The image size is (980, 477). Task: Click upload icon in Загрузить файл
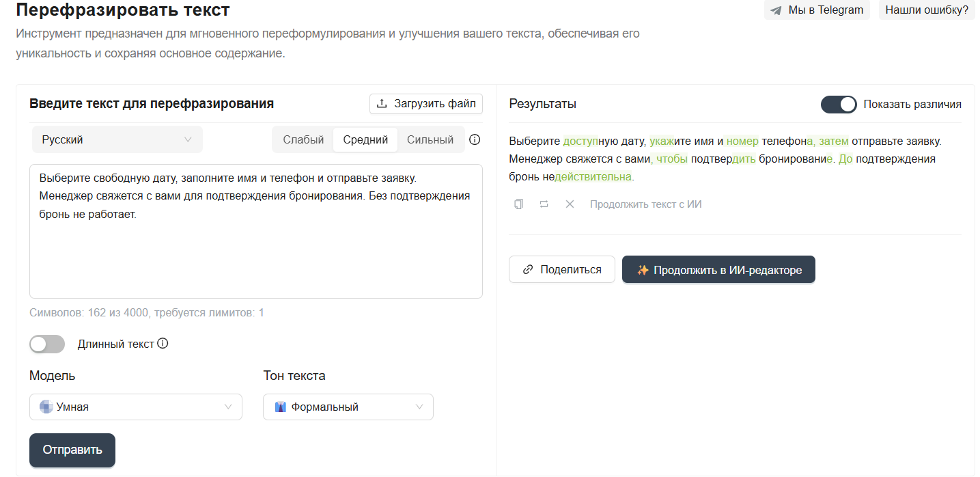click(382, 104)
